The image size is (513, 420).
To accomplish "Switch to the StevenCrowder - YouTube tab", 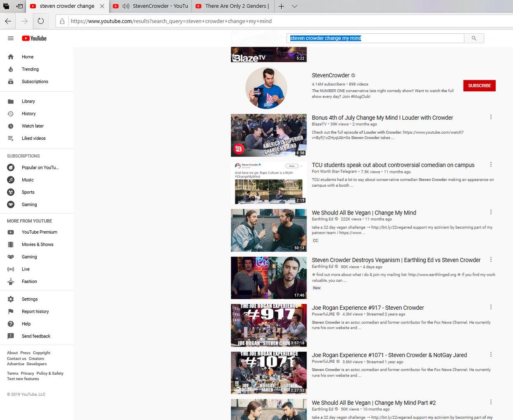I will click(x=150, y=6).
